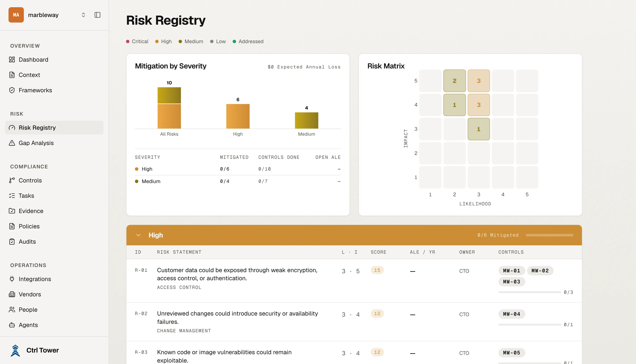Select Gap Analysis in the sidebar
The width and height of the screenshot is (636, 364).
(x=54, y=143)
